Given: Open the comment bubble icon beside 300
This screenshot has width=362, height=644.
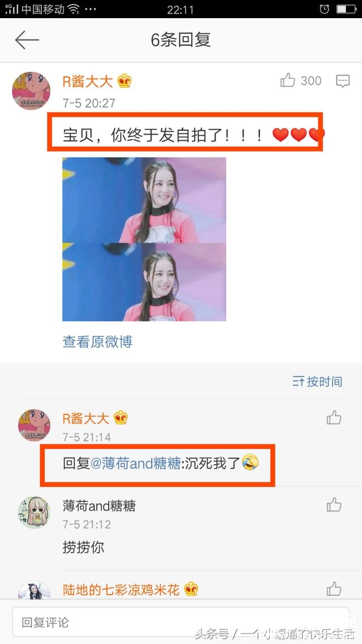Looking at the screenshot, I should 343,81.
